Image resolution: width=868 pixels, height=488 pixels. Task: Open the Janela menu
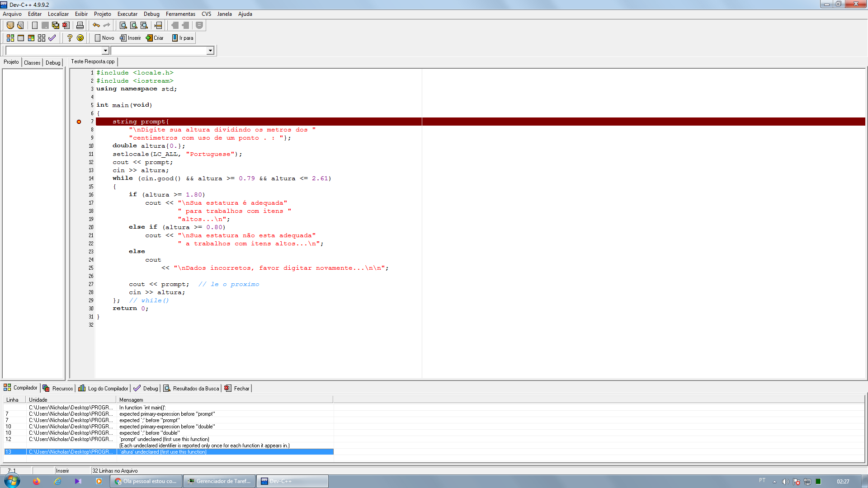click(x=224, y=14)
